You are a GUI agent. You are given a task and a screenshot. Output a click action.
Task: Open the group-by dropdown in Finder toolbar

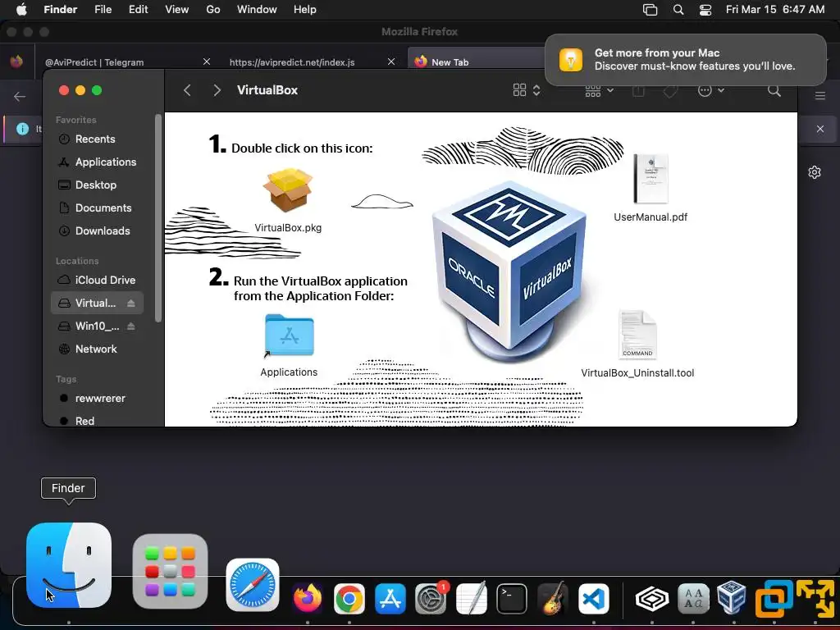tap(599, 91)
